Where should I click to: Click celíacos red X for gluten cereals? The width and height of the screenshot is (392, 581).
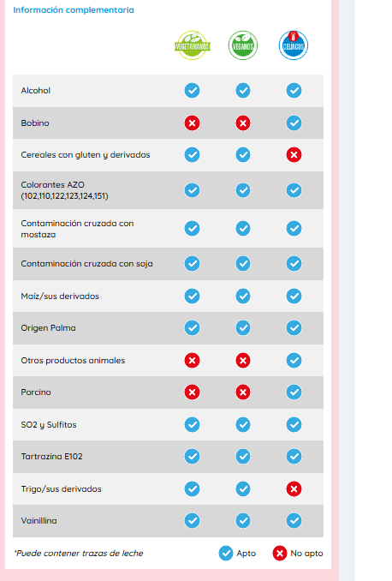(x=294, y=155)
